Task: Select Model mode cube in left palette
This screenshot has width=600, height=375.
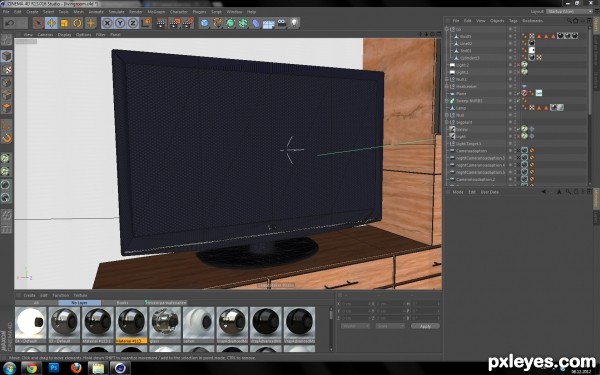Action: pos(7,56)
